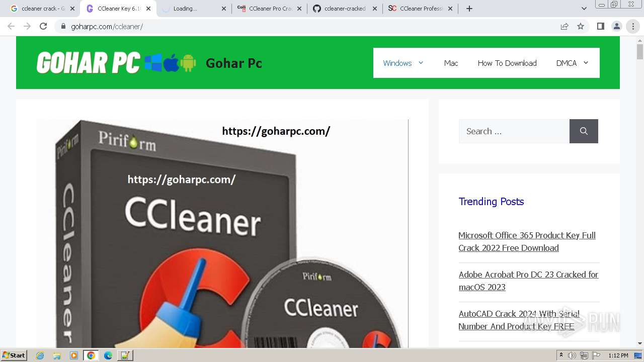Launch Internet Explorer from the taskbar
Viewport: 644px width, 362px height.
point(40,355)
